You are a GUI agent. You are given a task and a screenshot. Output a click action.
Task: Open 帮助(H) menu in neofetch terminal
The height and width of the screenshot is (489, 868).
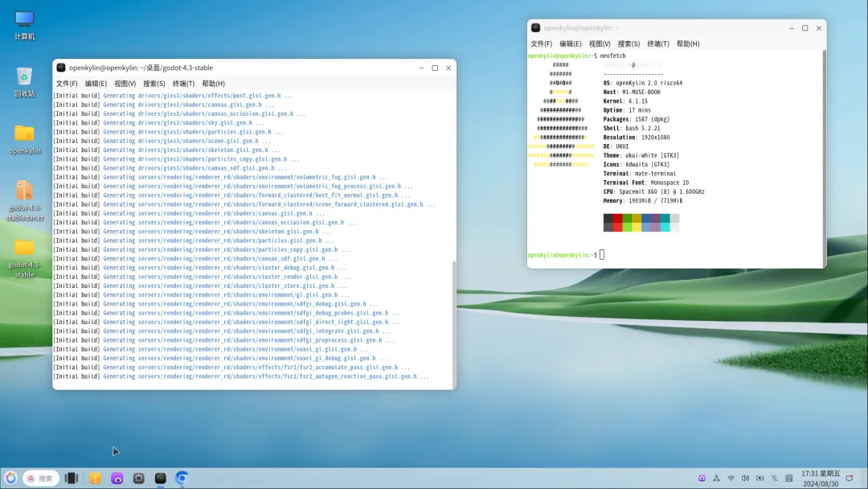688,43
